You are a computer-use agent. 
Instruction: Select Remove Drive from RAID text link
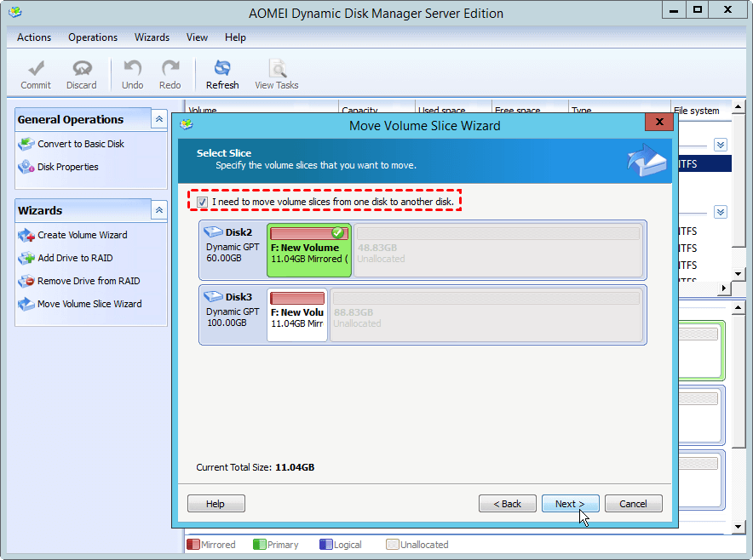(89, 281)
